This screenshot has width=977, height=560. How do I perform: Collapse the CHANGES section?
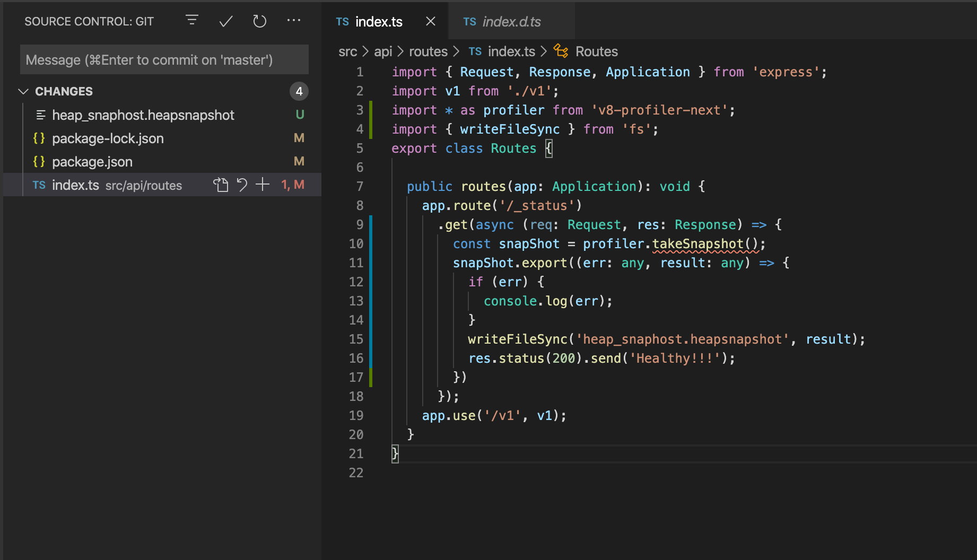pos(23,91)
